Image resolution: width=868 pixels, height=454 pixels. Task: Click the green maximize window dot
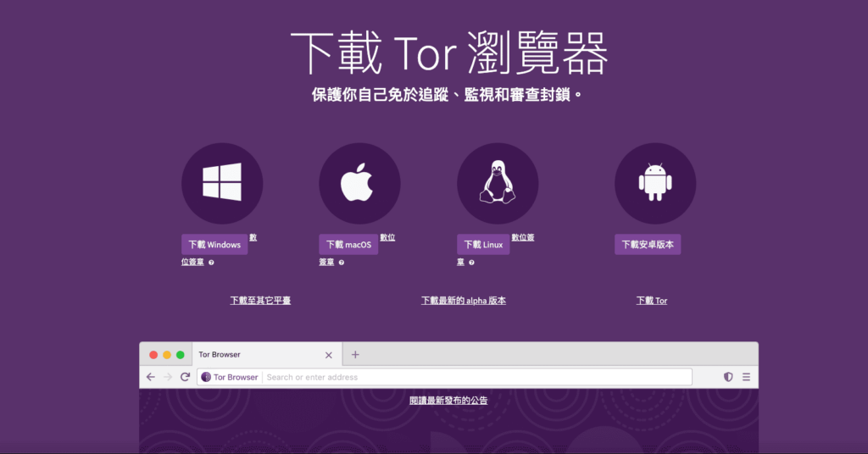coord(180,355)
